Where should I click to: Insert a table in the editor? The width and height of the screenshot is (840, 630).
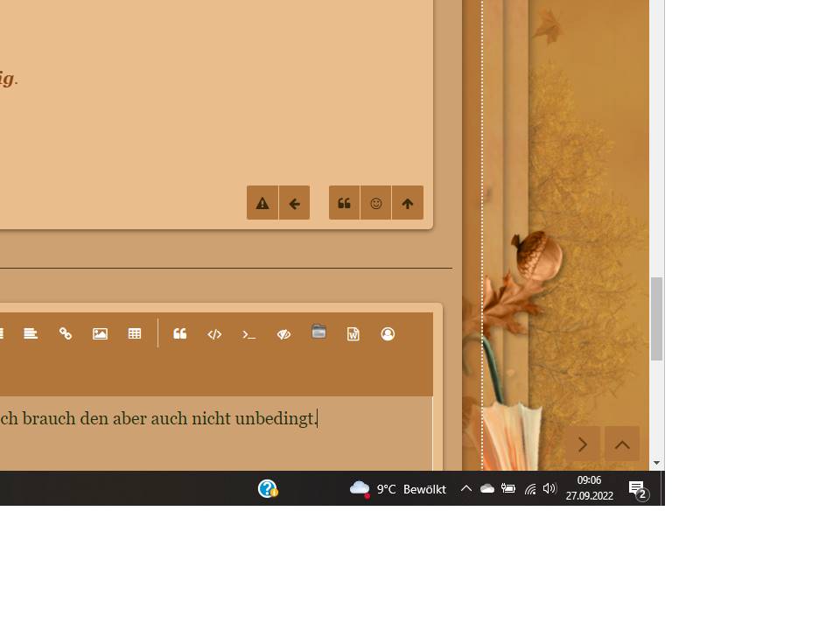pos(135,333)
